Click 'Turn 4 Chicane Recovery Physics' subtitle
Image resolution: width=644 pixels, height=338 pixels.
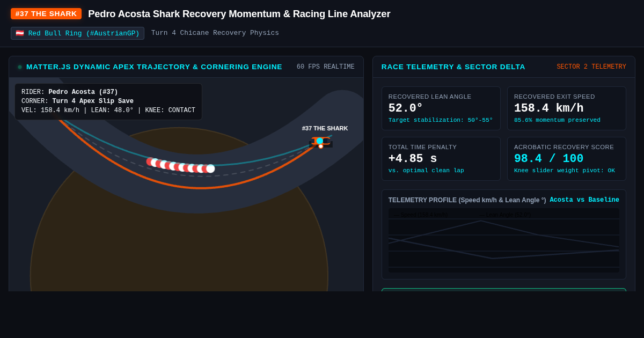coord(215,33)
